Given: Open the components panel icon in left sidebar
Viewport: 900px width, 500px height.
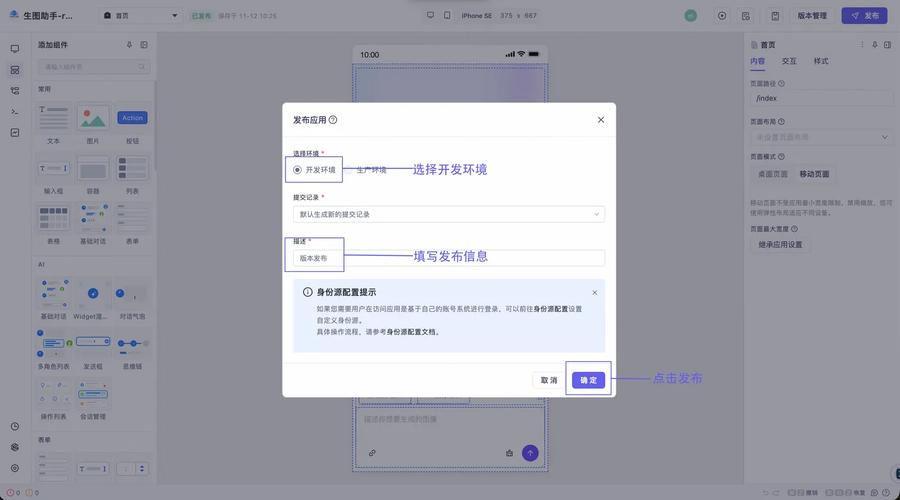Looking at the screenshot, I should click(x=15, y=70).
